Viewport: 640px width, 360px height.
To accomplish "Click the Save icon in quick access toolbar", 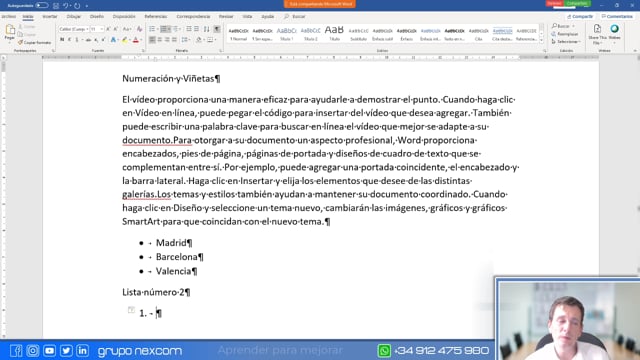I will [x=56, y=6].
